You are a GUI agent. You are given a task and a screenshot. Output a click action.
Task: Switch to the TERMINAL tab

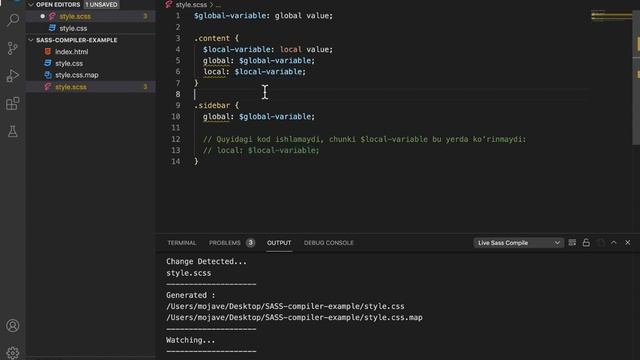182,243
